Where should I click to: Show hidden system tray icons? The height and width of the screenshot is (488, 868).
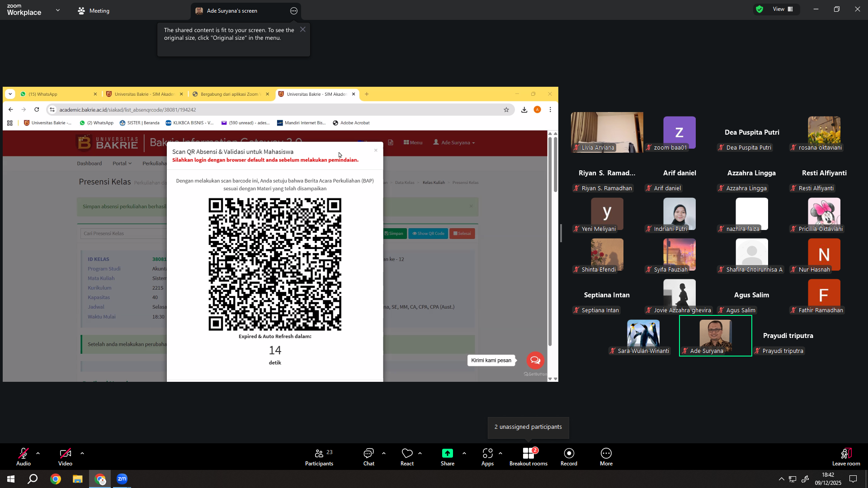(781, 479)
